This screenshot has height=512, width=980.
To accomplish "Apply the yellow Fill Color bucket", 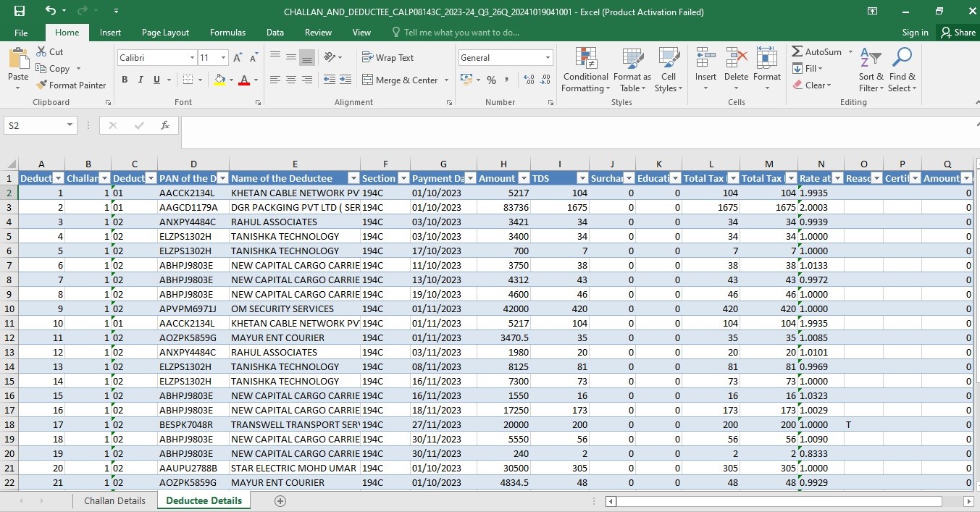I will (219, 80).
